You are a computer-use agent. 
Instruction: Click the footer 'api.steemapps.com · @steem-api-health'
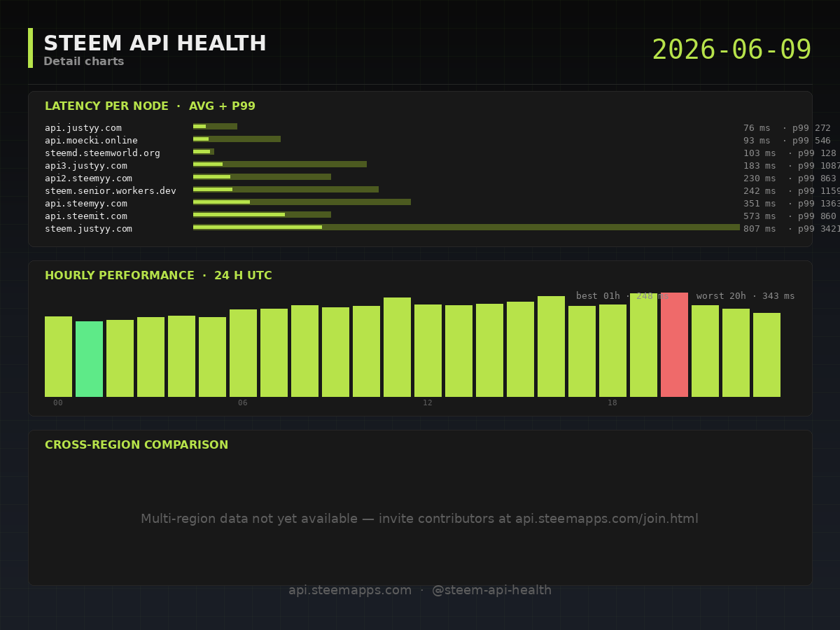(420, 590)
